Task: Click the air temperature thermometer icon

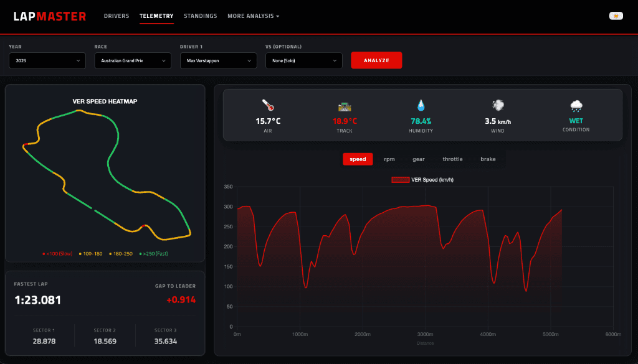Action: [268, 106]
